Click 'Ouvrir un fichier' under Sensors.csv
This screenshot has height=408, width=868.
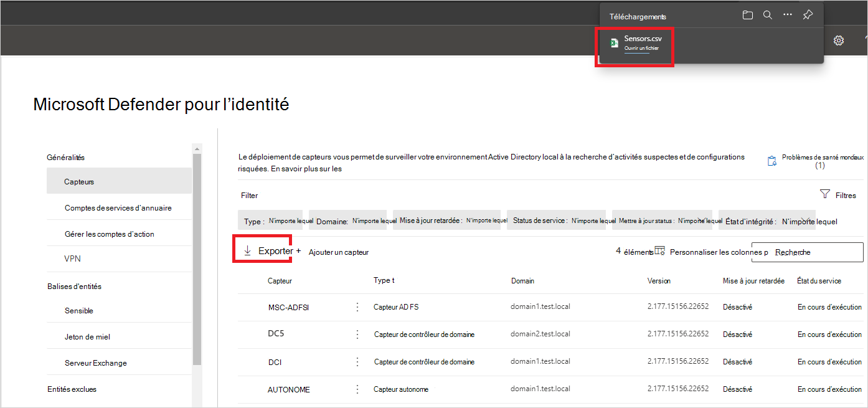[x=641, y=48]
